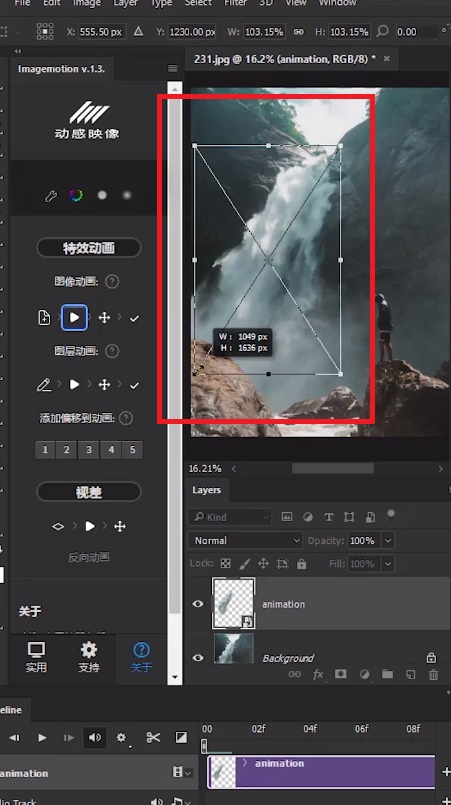
Task: Click the color wheel icon in Imagemotion
Action: (76, 195)
